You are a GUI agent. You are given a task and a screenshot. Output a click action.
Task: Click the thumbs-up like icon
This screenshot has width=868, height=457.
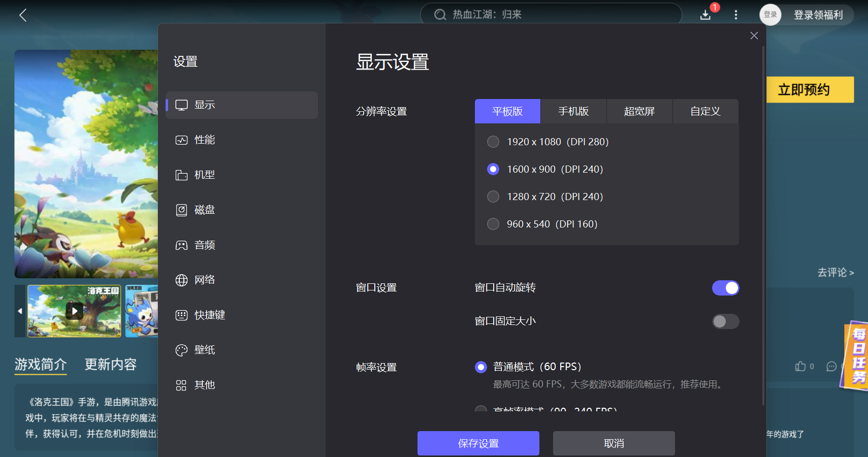coord(800,366)
